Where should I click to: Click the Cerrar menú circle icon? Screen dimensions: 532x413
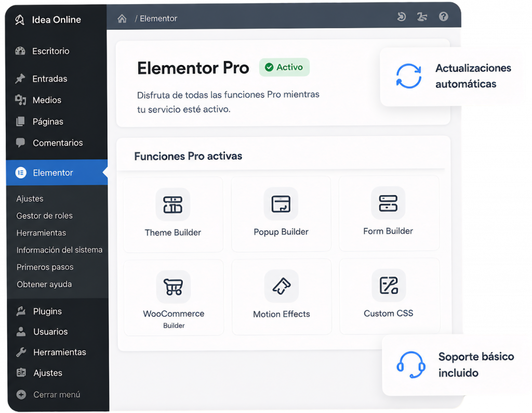(x=21, y=394)
